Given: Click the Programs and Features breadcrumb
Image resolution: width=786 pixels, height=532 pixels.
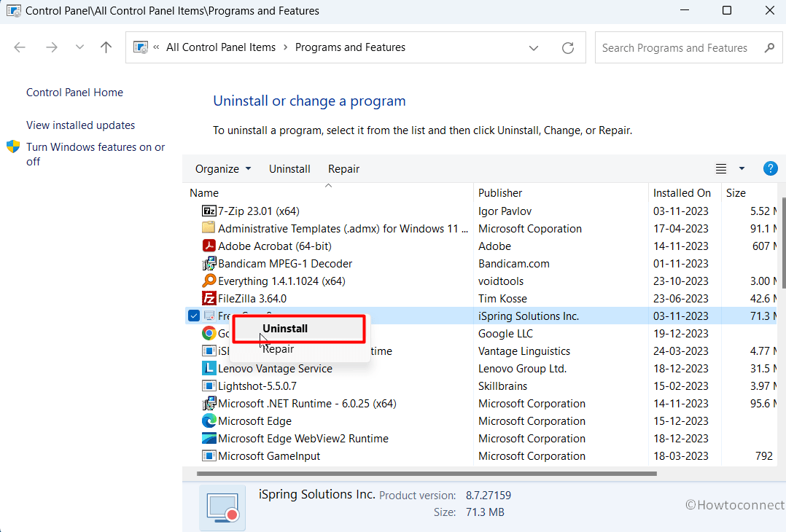Looking at the screenshot, I should [350, 47].
